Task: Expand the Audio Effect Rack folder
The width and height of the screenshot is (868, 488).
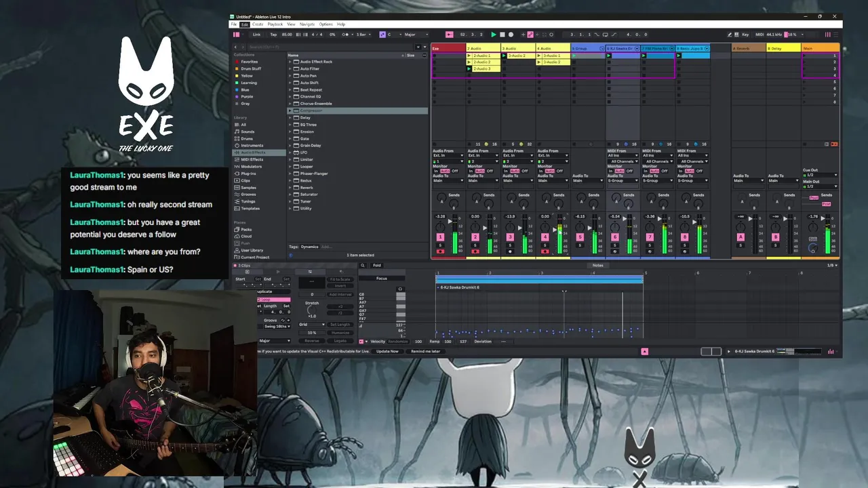Action: click(x=290, y=62)
